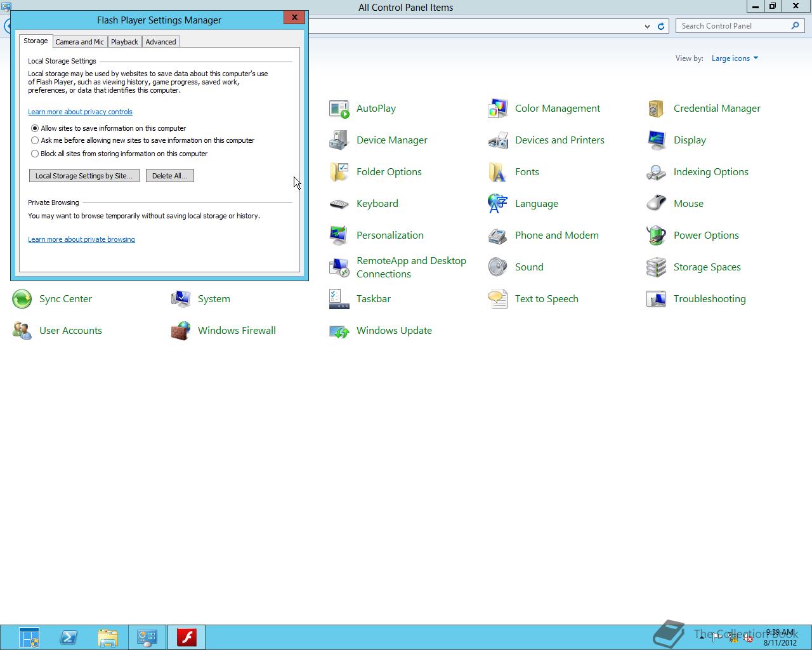Open the Display icon
Screen dimensions: 812x650
click(x=656, y=140)
